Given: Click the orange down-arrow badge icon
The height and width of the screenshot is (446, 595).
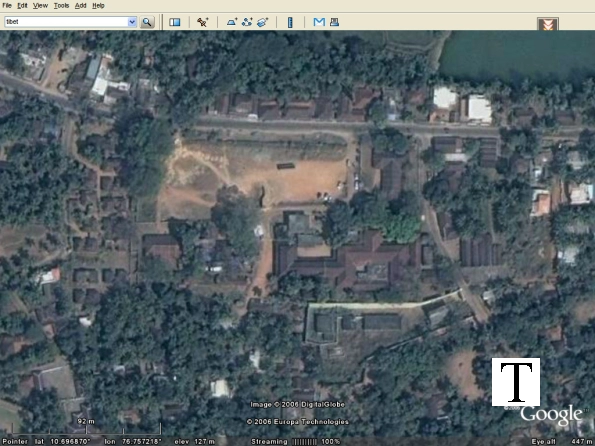Looking at the screenshot, I should click(548, 24).
